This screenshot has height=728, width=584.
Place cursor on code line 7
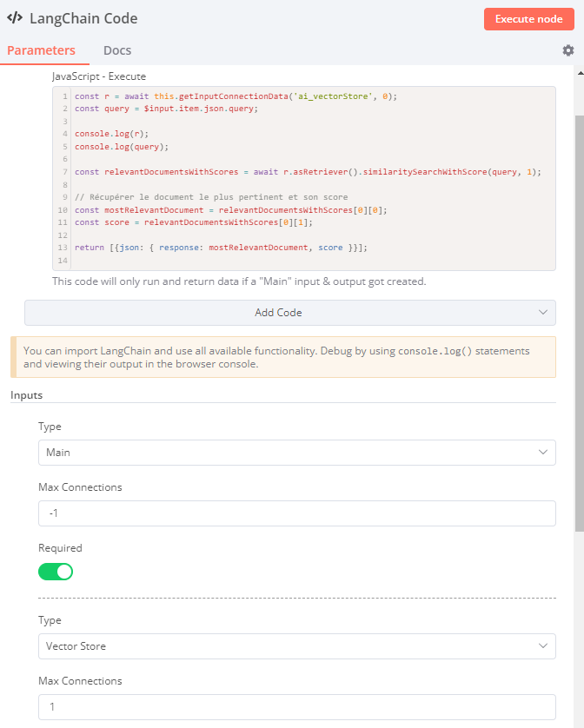click(x=308, y=172)
